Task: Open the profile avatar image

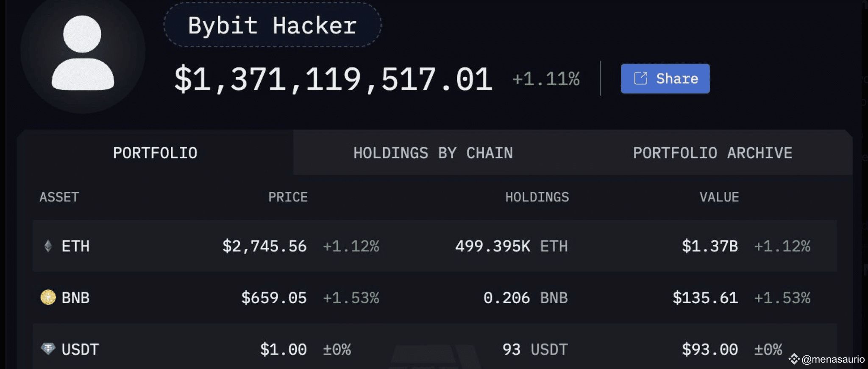Action: [x=83, y=52]
